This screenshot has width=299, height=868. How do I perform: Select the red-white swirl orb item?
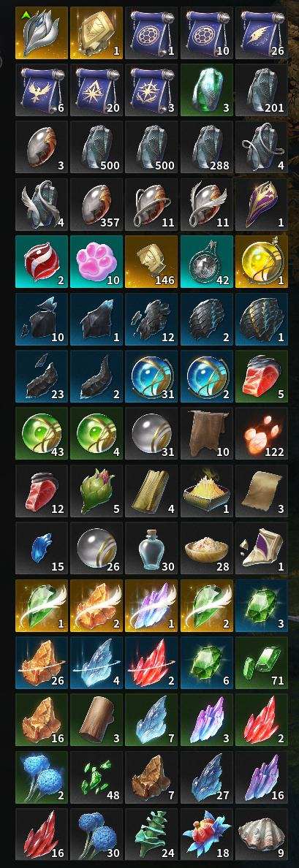42,262
